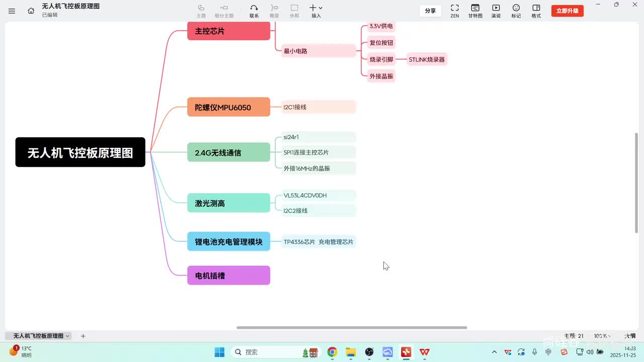Select the 激光测高 topic node
The width and height of the screenshot is (644, 362).
[229, 203]
